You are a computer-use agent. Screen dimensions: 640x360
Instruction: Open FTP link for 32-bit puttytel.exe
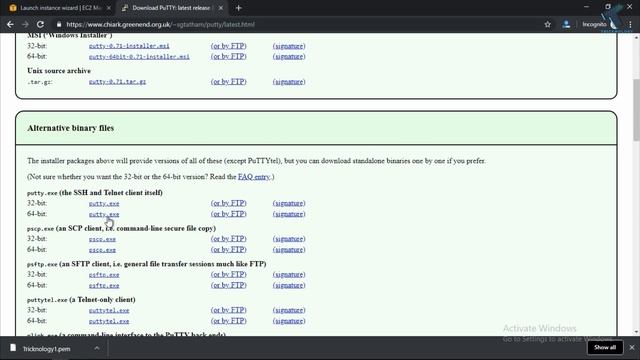pyautogui.click(x=229, y=310)
